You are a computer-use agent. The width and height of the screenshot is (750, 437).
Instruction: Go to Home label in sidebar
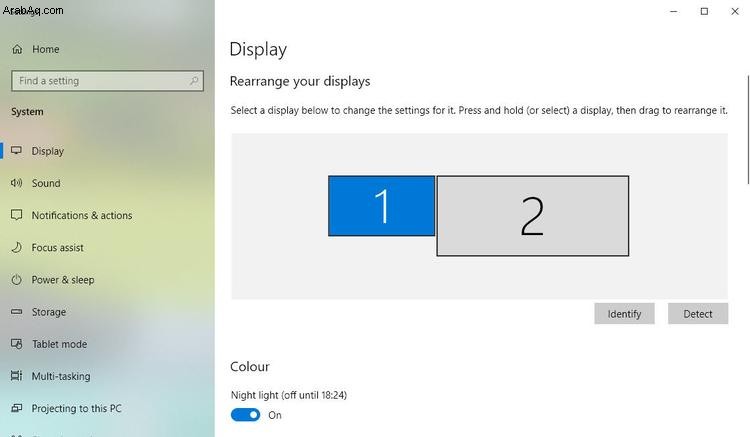(46, 49)
